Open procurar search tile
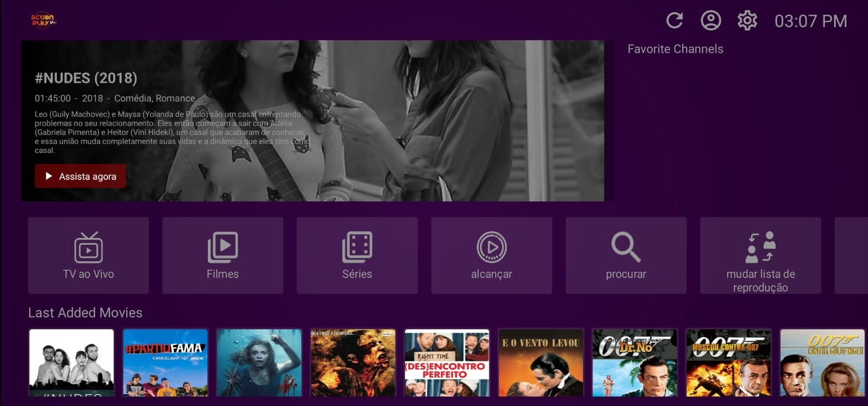Screen dimensions: 868x406 626,255
